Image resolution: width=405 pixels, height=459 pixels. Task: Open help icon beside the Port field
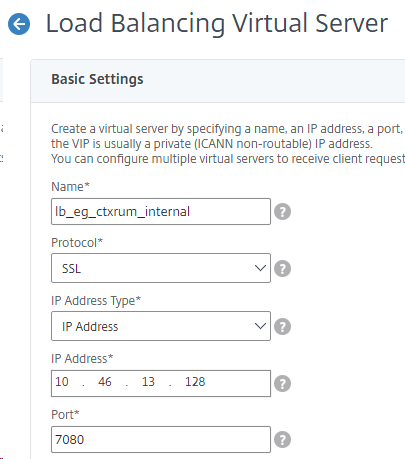(x=282, y=440)
